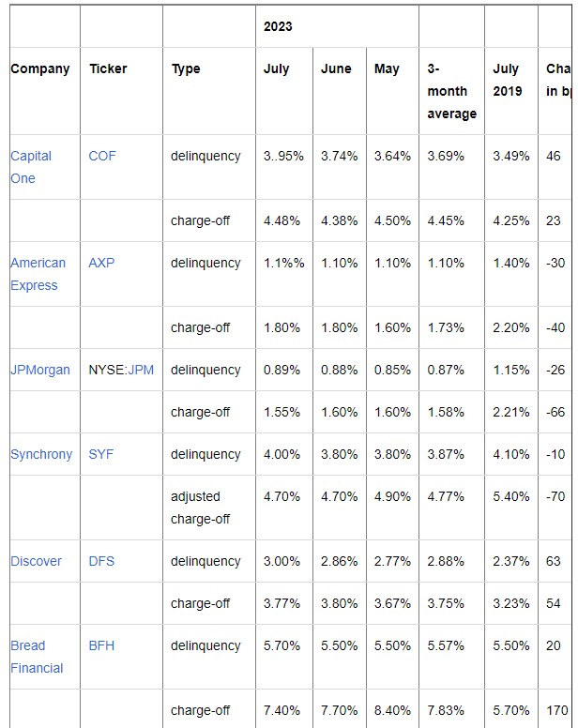Click Discover's 63 basis point change cell
The image size is (578, 728).
point(554,562)
